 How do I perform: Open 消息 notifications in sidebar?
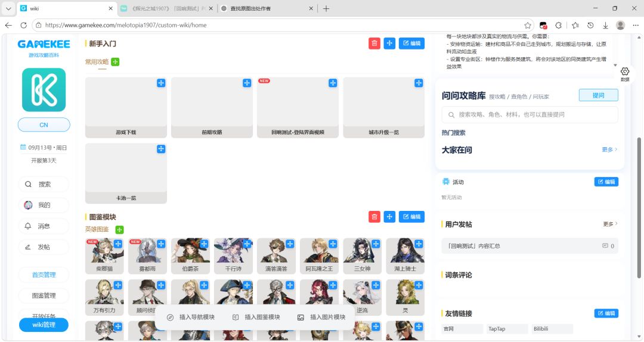pos(44,226)
